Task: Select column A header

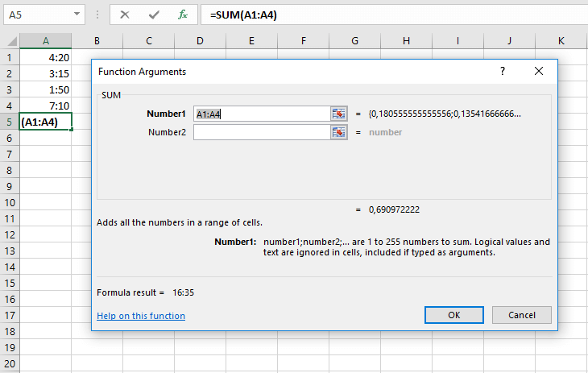Action: click(x=45, y=40)
